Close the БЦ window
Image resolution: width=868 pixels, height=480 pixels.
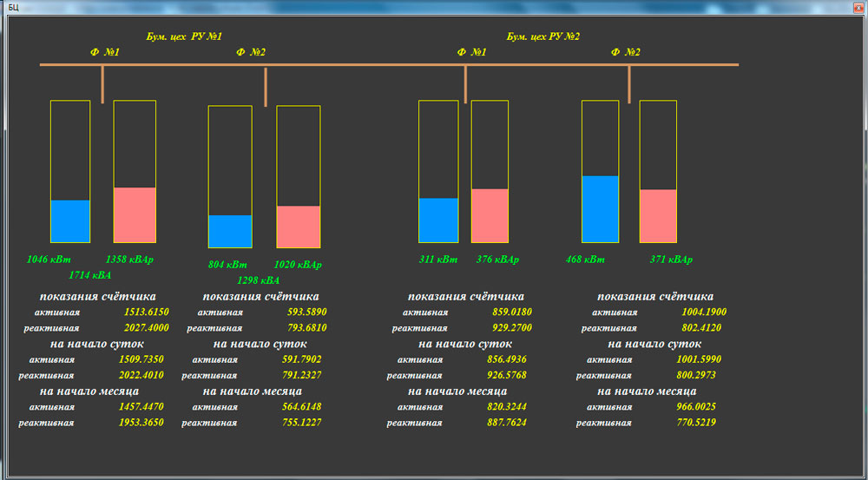[852, 6]
